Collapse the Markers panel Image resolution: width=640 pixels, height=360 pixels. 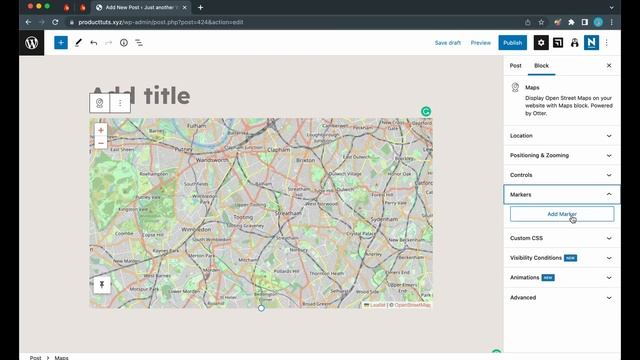562,194
